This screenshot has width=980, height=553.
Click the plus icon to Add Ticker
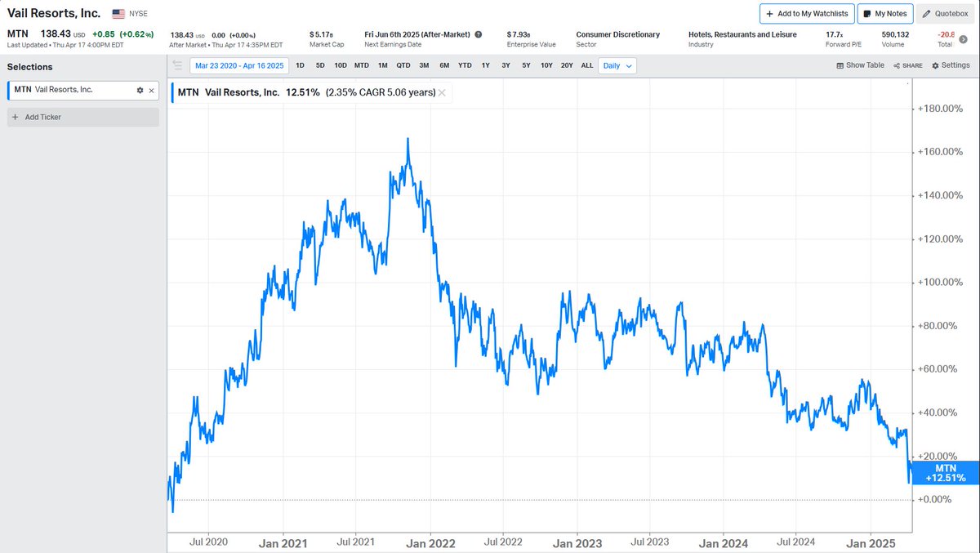16,117
